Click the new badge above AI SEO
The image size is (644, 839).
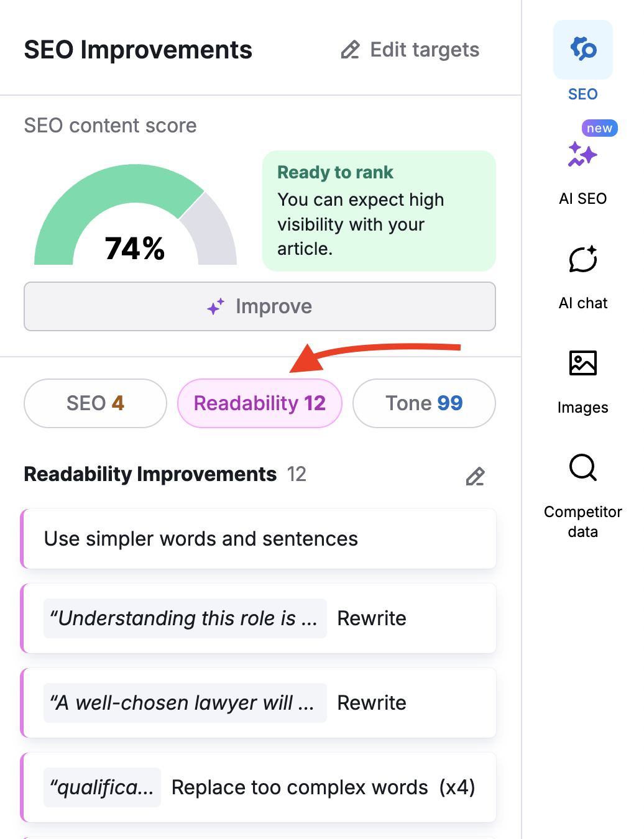point(599,128)
